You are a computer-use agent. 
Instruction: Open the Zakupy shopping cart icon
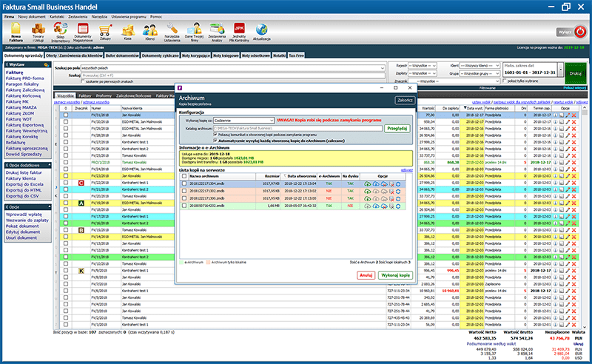point(105,32)
